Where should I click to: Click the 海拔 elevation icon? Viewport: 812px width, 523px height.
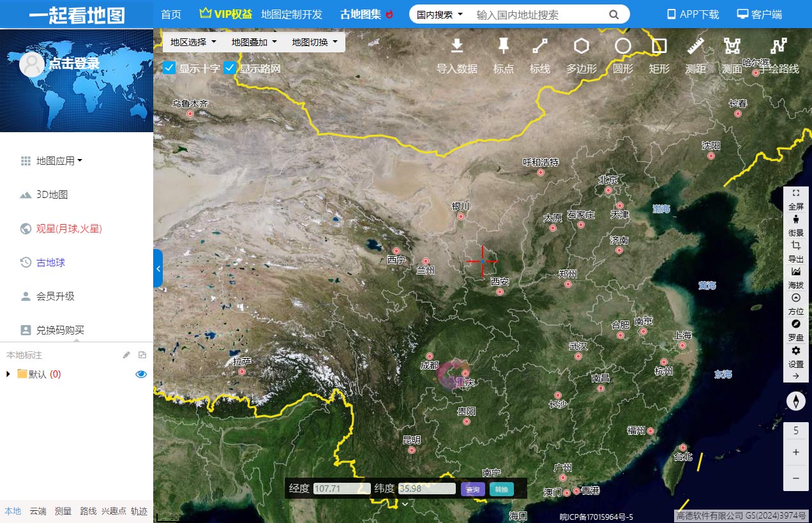pyautogui.click(x=795, y=272)
